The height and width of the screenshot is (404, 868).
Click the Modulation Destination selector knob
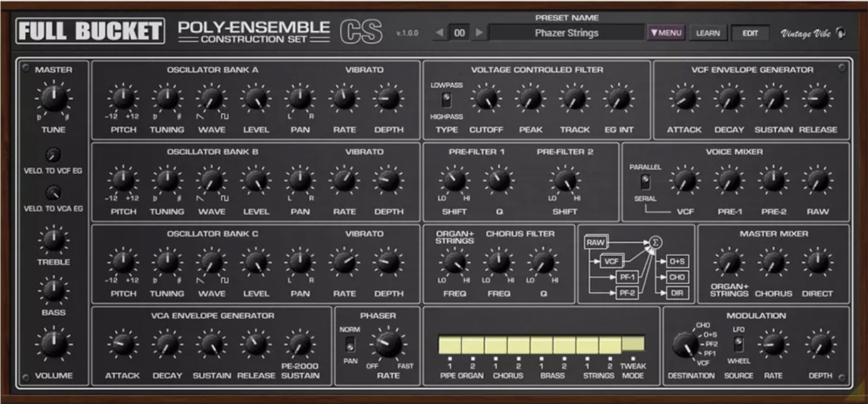685,344
